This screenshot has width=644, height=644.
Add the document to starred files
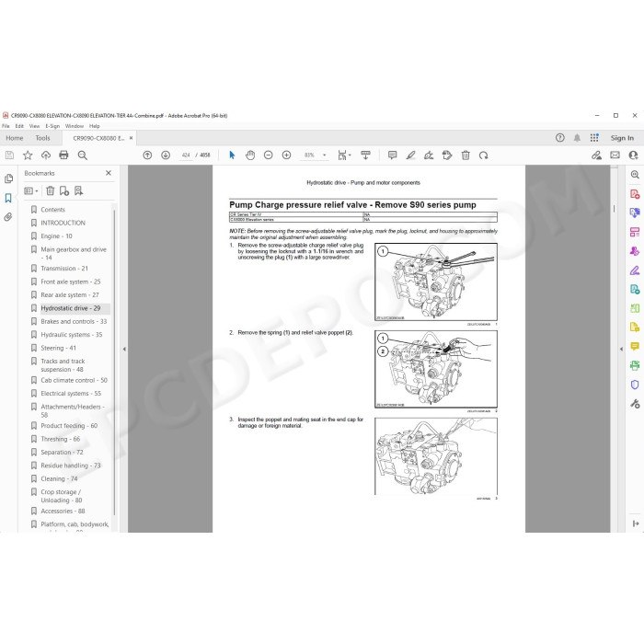pos(28,155)
